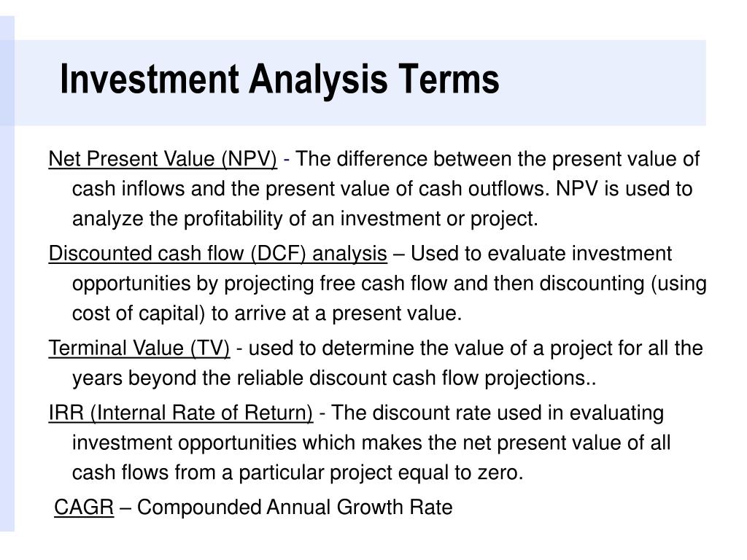
Task: Click the underlined Net Present Value (NPV) term
Action: coord(163,160)
